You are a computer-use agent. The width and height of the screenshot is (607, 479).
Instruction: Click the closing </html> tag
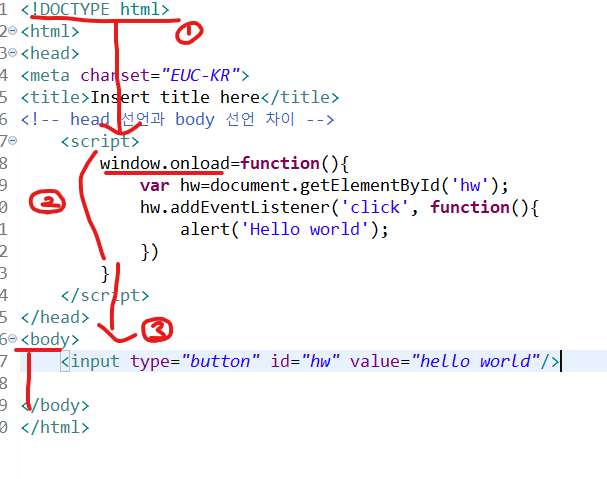click(55, 428)
